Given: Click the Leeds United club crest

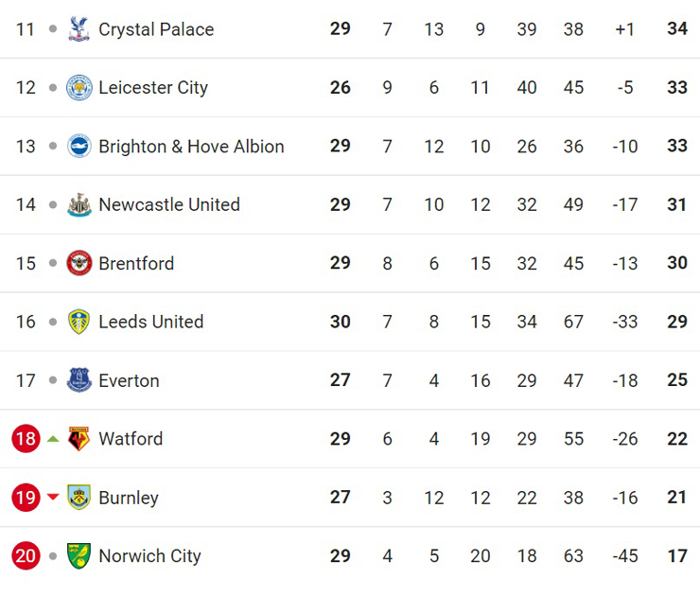Looking at the screenshot, I should click(x=79, y=323).
